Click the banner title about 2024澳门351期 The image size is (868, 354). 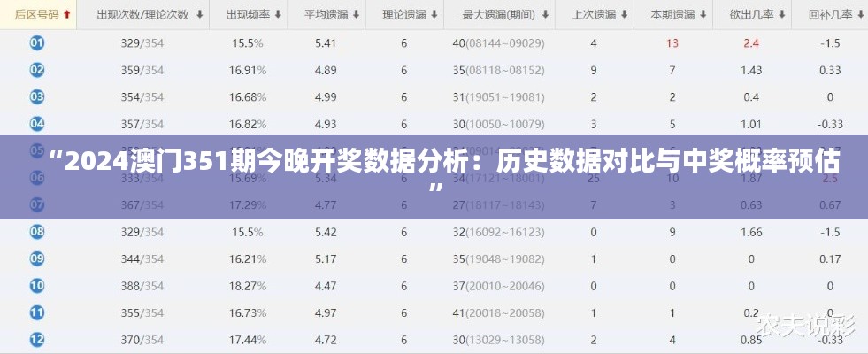pos(443,173)
